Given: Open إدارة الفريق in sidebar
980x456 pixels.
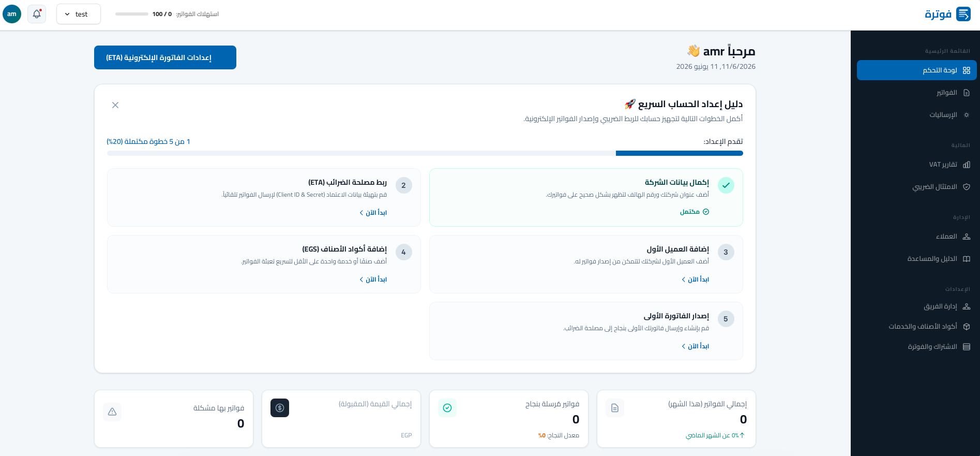Looking at the screenshot, I should point(916,306).
